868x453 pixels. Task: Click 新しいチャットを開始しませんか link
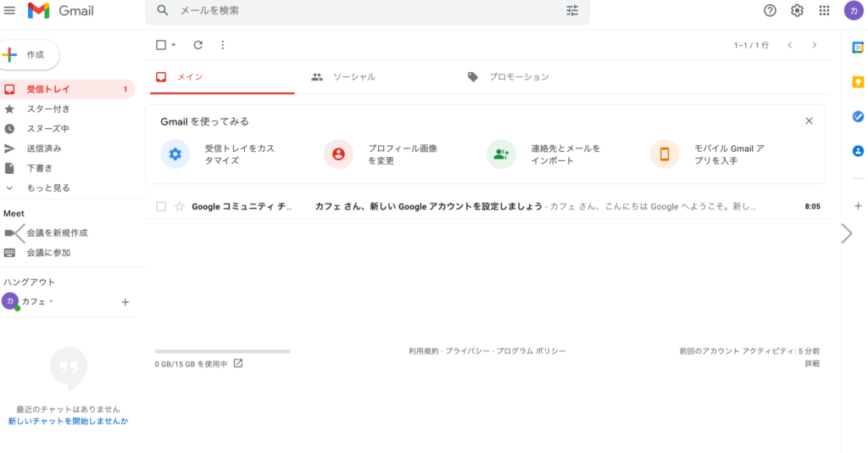68,421
